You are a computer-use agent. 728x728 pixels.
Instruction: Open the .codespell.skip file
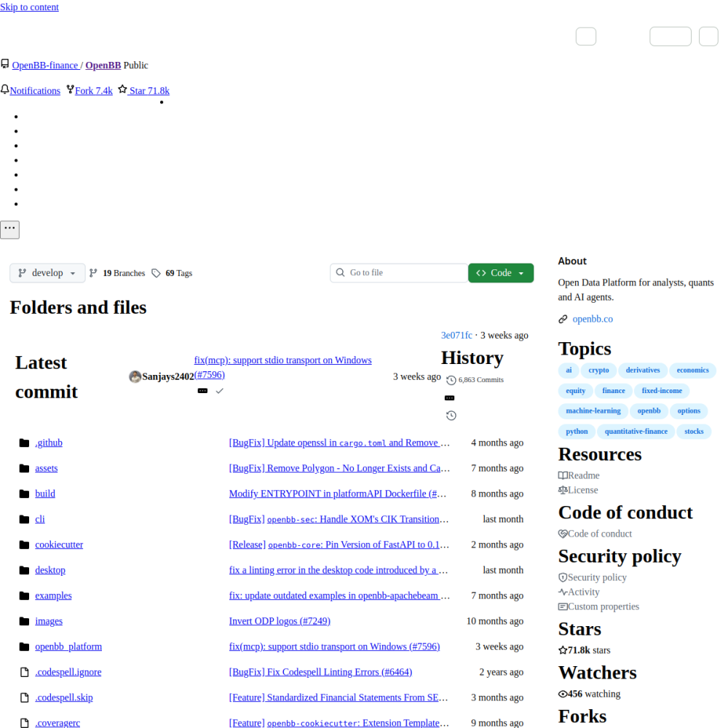[64, 698]
